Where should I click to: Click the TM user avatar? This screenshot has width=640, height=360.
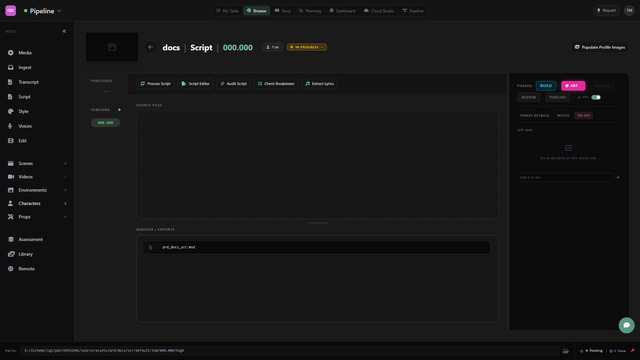pos(629,11)
